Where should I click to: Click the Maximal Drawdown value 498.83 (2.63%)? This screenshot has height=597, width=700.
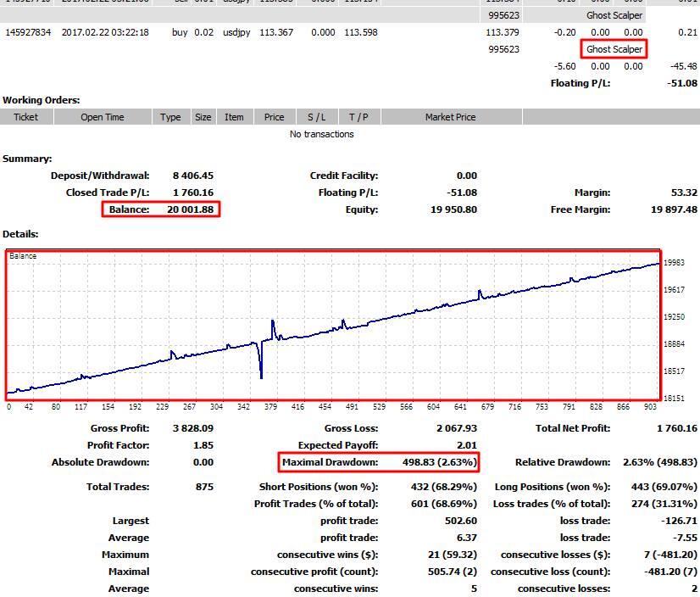pos(440,462)
